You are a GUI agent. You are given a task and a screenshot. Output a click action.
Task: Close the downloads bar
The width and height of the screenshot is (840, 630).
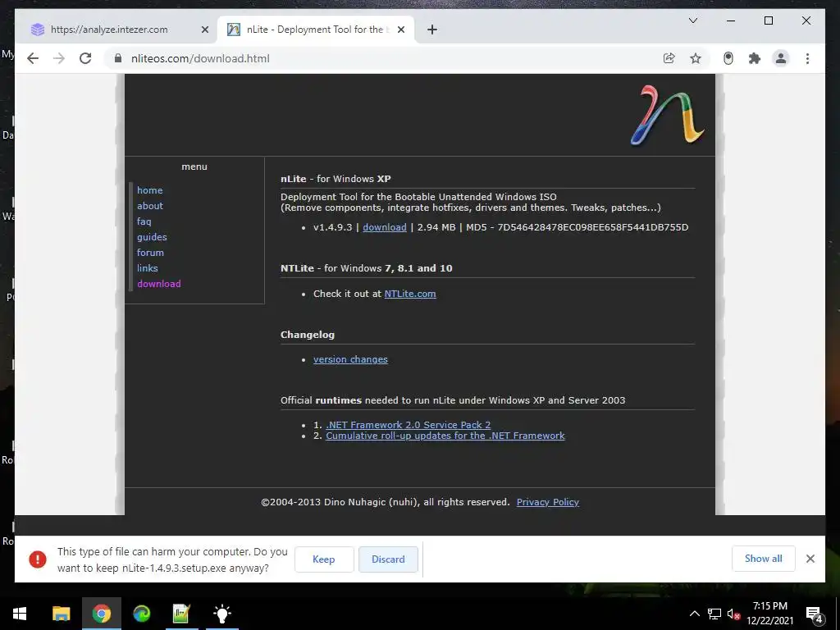point(810,559)
